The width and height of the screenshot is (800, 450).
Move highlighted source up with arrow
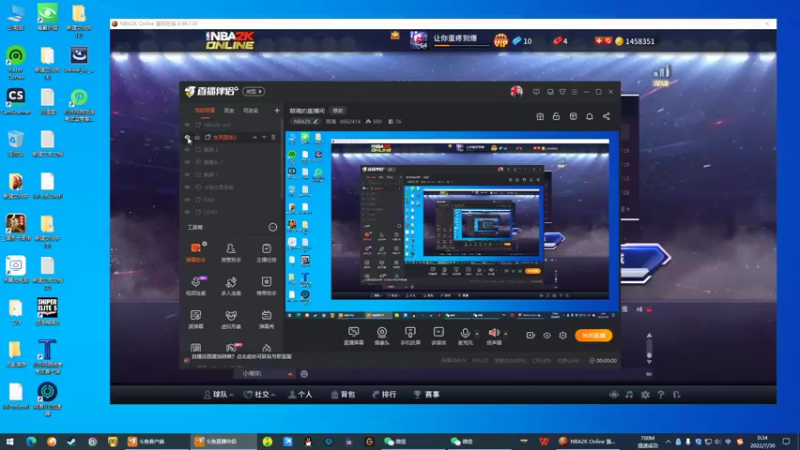coord(255,137)
